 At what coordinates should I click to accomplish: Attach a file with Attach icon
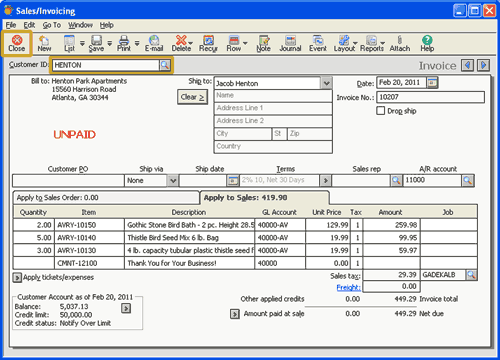[400, 43]
